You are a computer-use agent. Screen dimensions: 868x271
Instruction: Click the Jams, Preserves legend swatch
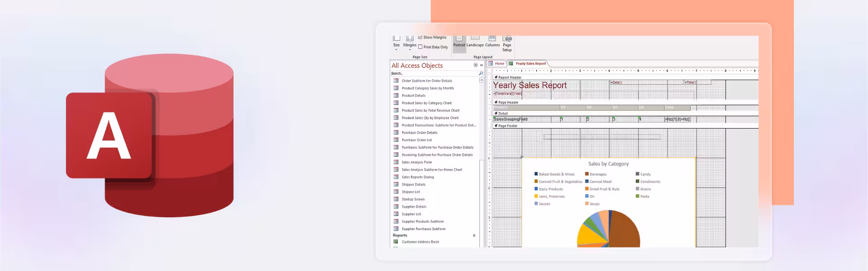coord(536,196)
